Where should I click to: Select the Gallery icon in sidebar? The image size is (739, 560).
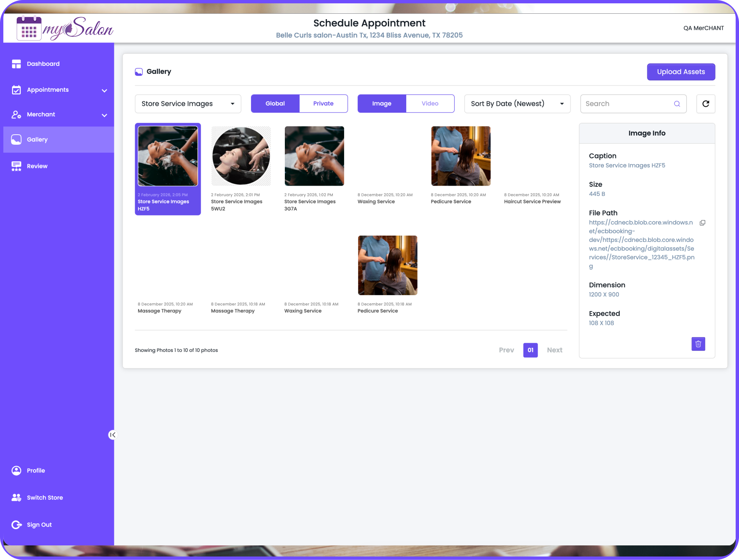[16, 139]
